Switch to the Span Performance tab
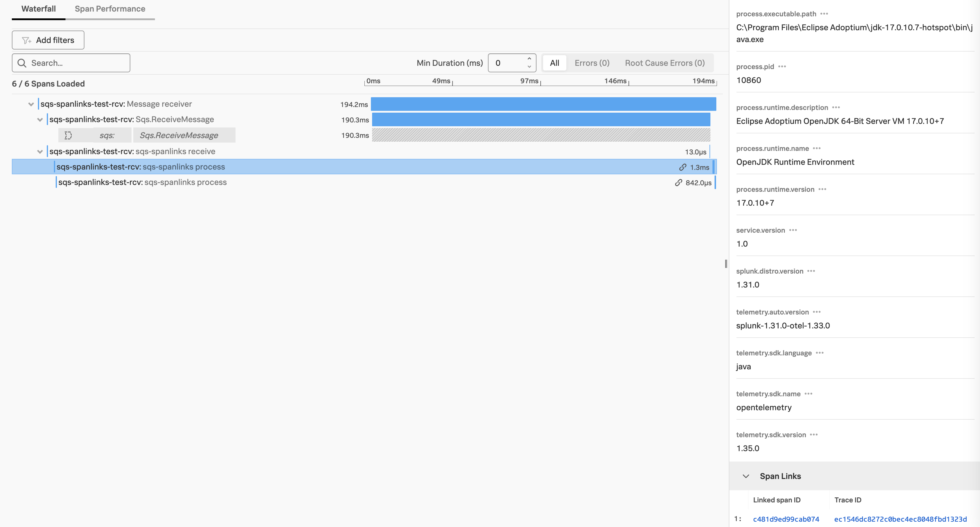Screen dimensions: 980x527 coord(110,8)
